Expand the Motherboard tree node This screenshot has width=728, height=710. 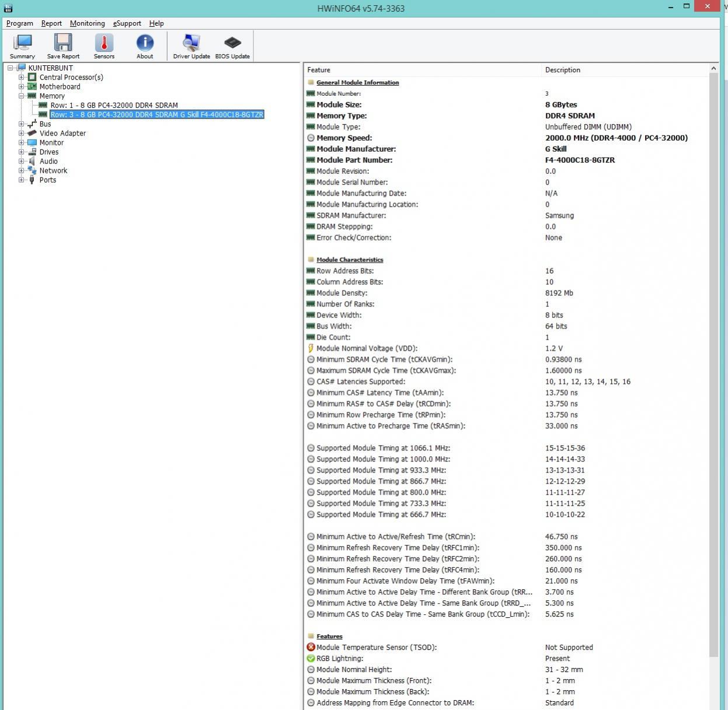pyautogui.click(x=21, y=86)
